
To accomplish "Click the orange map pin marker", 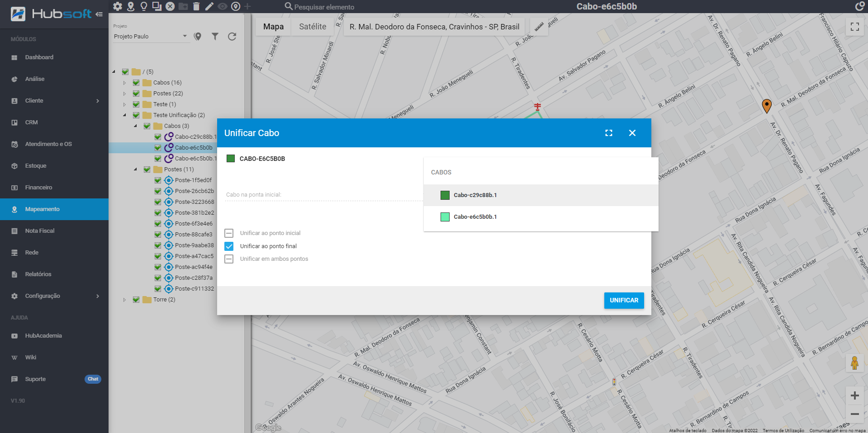I will click(x=767, y=106).
